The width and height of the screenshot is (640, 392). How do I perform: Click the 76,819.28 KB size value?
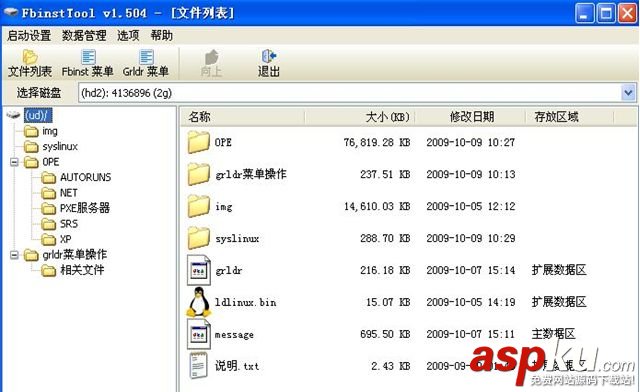tap(377, 143)
